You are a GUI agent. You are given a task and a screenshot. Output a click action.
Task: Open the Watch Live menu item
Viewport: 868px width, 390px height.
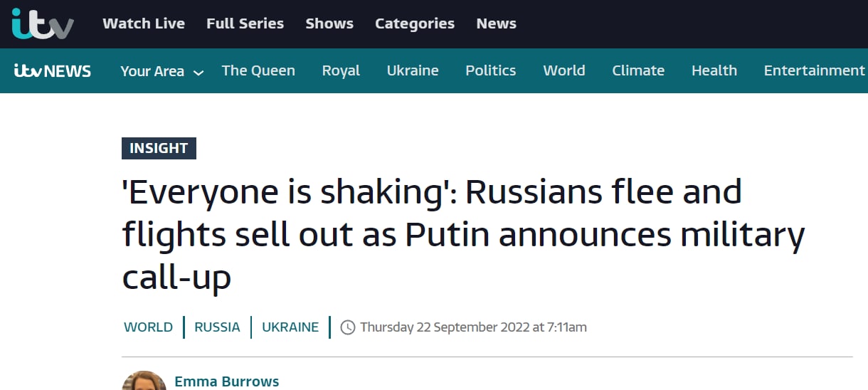pos(144,23)
